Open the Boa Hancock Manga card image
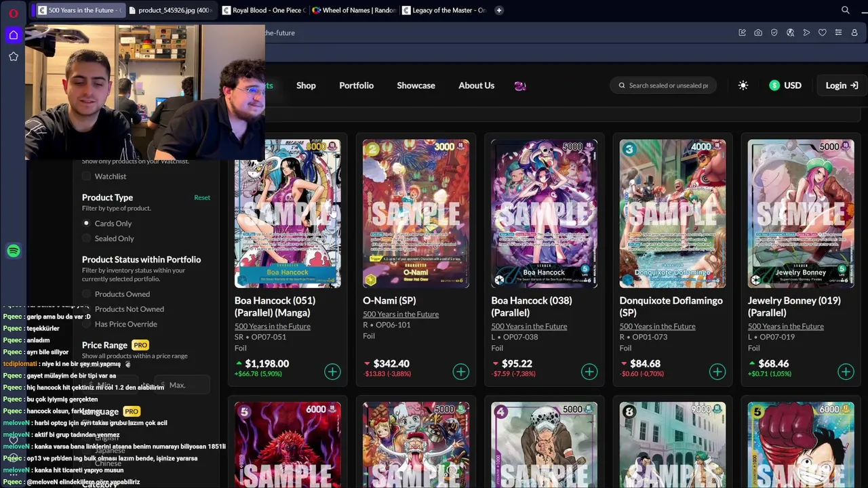The width and height of the screenshot is (868, 488). pyautogui.click(x=288, y=213)
